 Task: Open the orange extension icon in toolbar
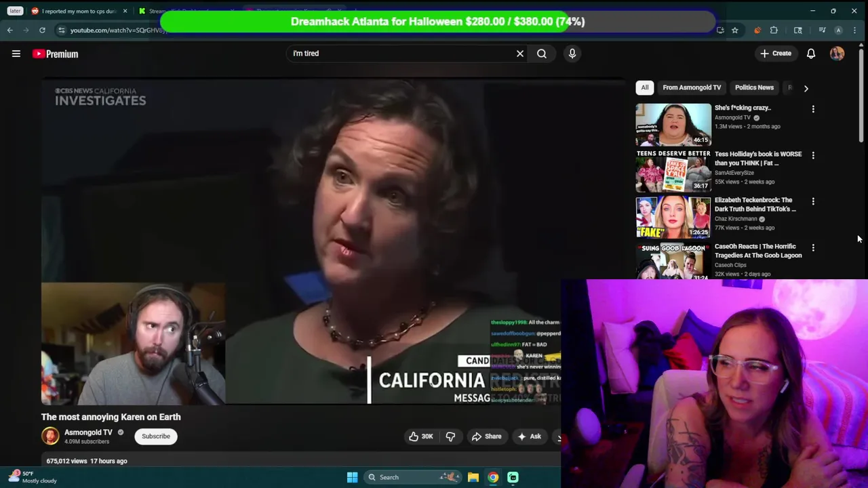coord(757,30)
